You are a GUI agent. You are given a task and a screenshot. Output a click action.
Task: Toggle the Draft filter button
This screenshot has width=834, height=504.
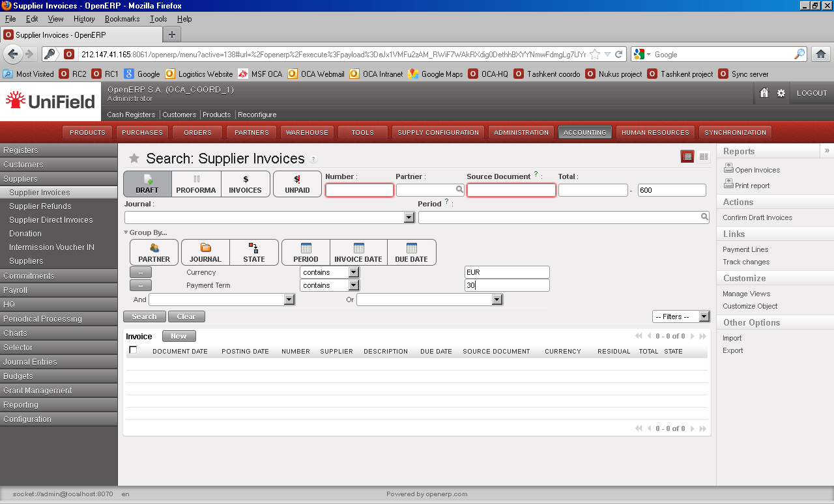coord(147,184)
